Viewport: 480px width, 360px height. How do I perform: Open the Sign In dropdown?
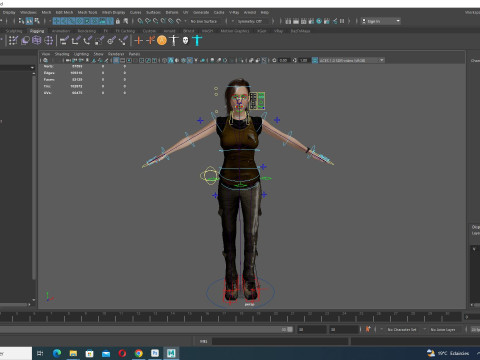click(x=381, y=21)
